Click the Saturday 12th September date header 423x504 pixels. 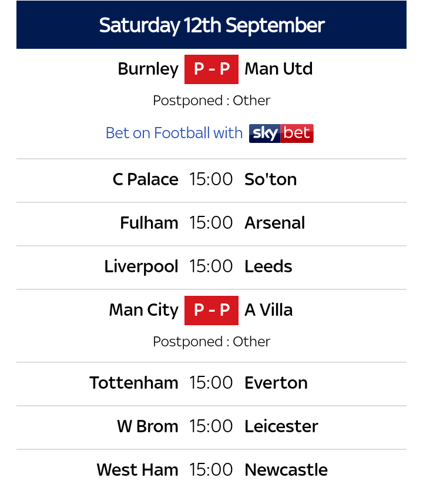tap(211, 25)
